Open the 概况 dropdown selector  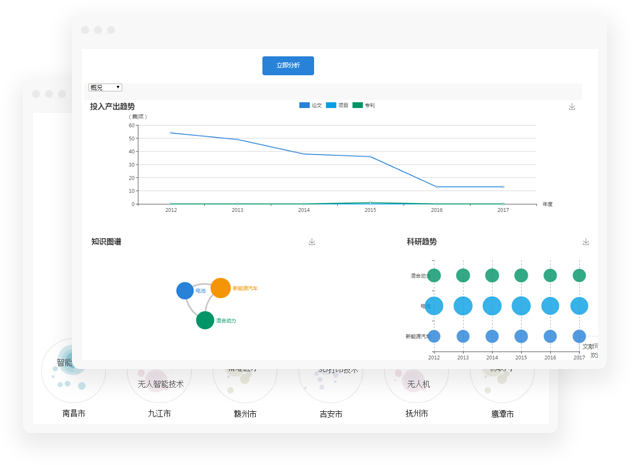[105, 87]
